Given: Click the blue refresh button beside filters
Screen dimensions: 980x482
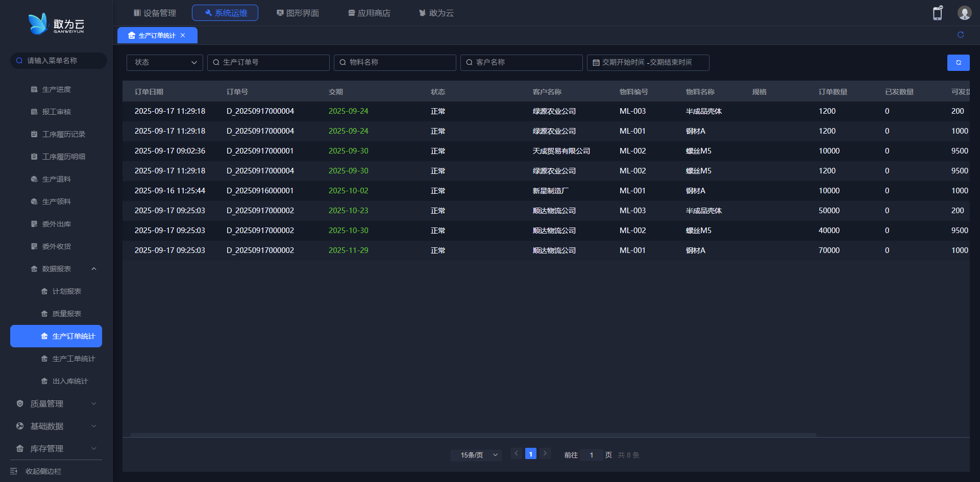Looking at the screenshot, I should (958, 63).
